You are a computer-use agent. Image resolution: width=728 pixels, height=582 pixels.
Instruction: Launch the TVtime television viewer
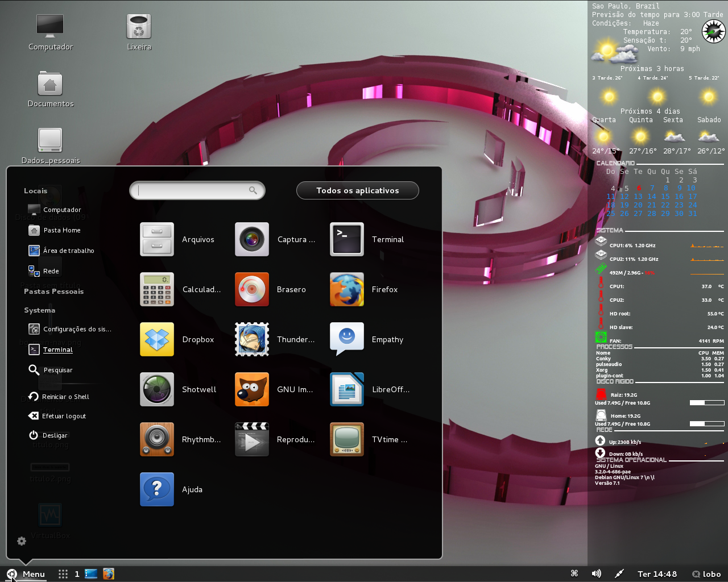tap(347, 439)
